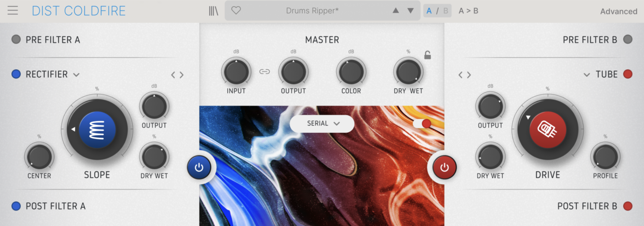Open the Serial routing dropdown

pyautogui.click(x=322, y=124)
